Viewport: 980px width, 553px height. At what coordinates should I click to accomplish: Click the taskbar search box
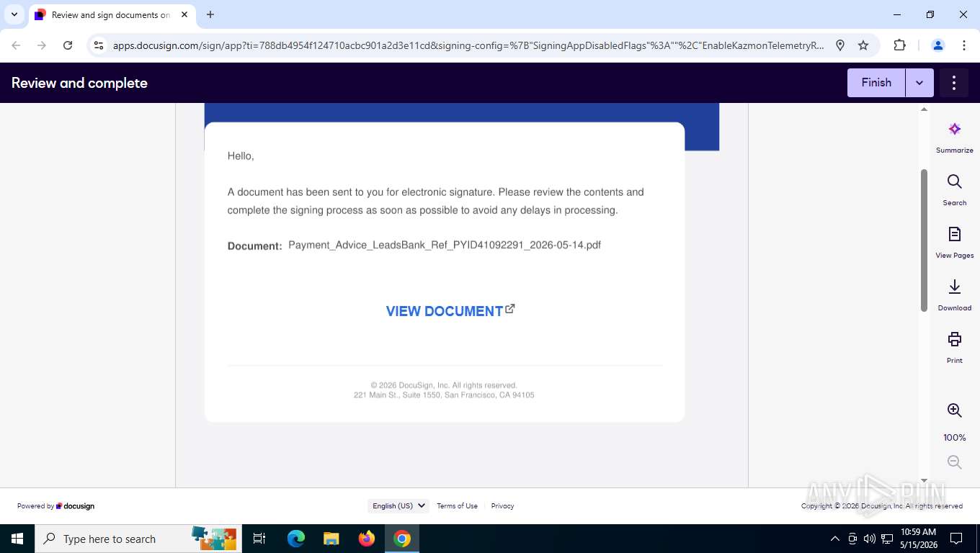coord(138,539)
